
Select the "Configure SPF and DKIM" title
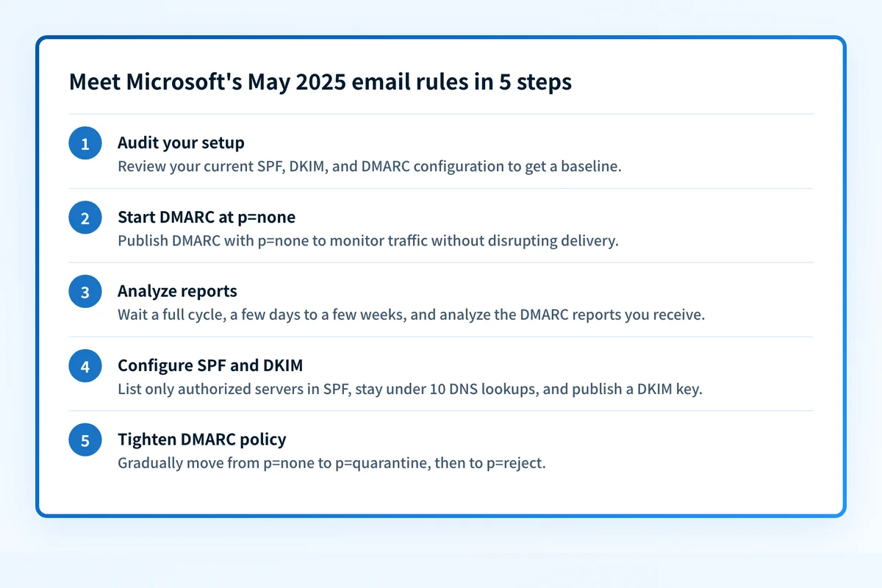(x=210, y=365)
